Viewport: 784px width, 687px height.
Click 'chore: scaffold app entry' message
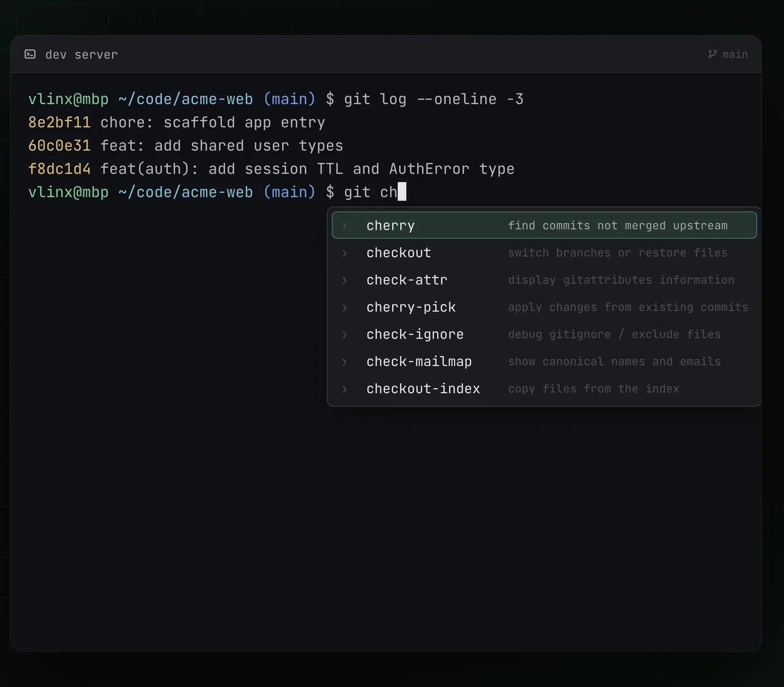(x=213, y=122)
